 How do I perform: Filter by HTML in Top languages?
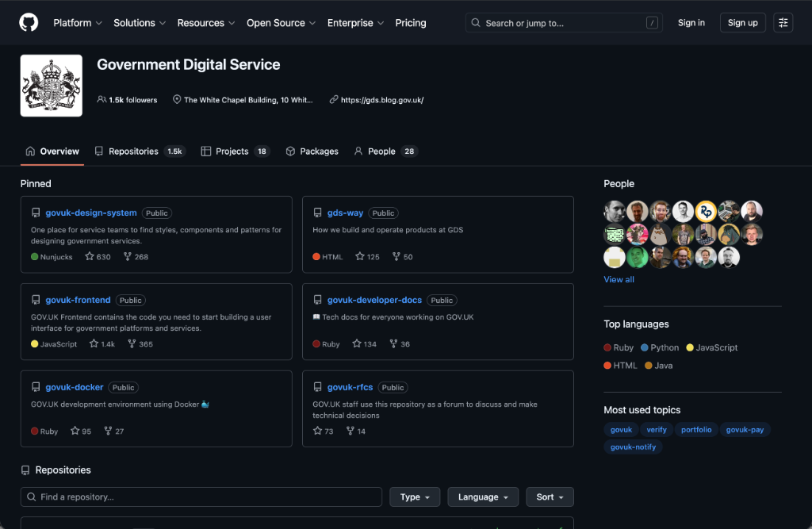click(620, 366)
